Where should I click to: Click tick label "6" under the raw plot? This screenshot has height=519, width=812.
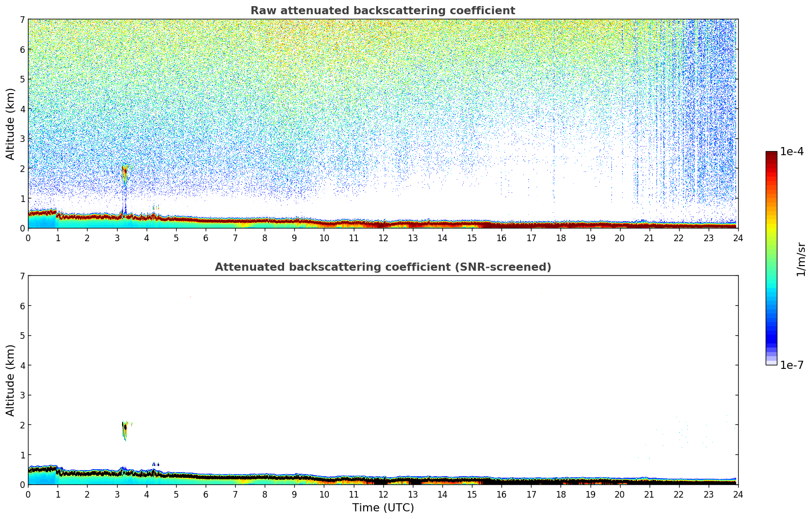tap(206, 238)
